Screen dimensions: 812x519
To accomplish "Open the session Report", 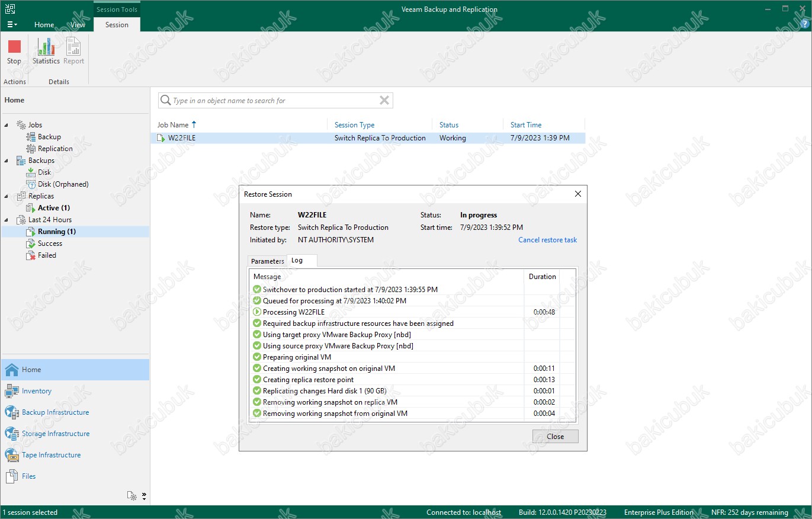I will click(73, 52).
